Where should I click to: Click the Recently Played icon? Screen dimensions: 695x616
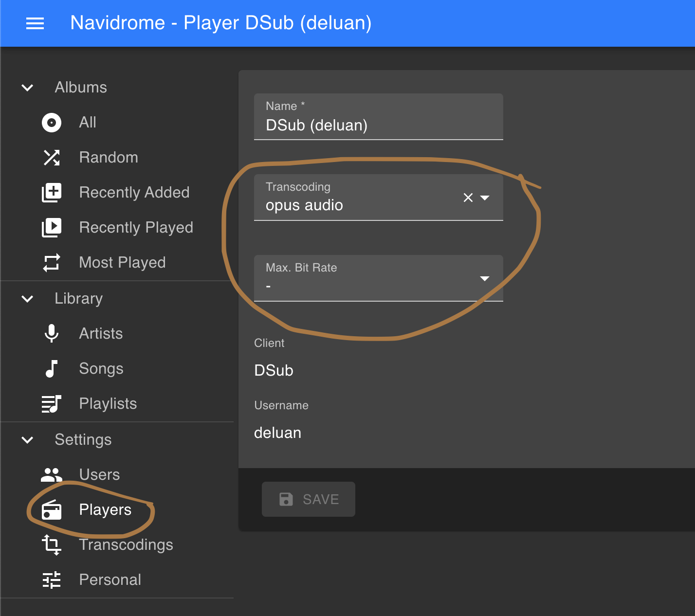tap(51, 227)
